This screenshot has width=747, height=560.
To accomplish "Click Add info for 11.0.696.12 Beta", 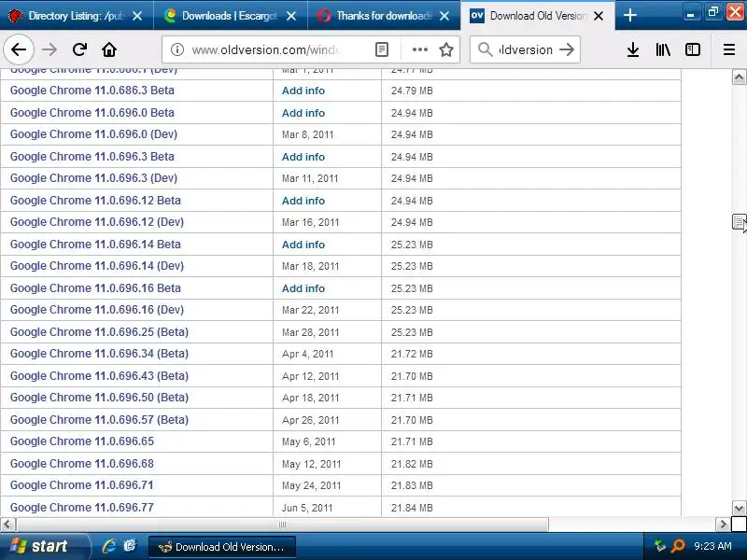I will click(x=303, y=201).
